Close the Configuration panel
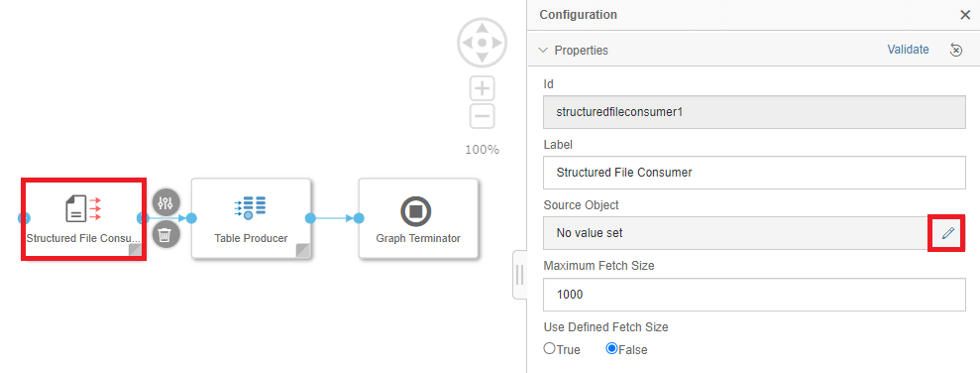Screen dimensions: 980x373 [x=965, y=15]
